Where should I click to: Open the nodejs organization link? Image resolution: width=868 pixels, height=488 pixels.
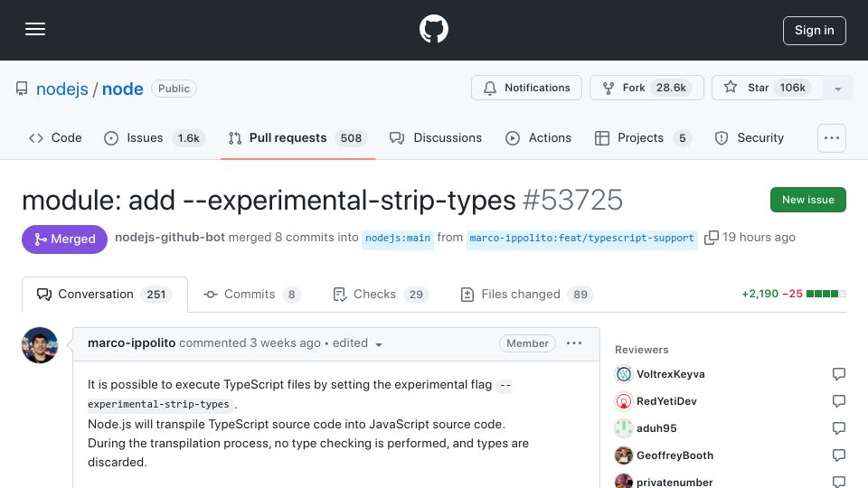click(62, 89)
